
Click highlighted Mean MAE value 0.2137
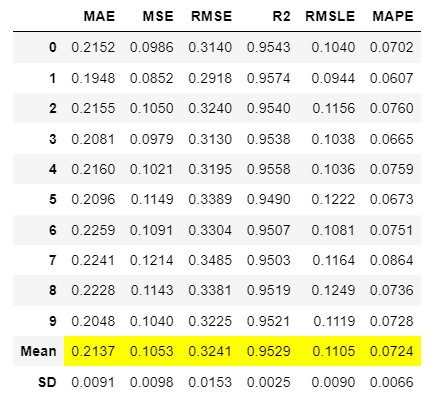tap(93, 351)
